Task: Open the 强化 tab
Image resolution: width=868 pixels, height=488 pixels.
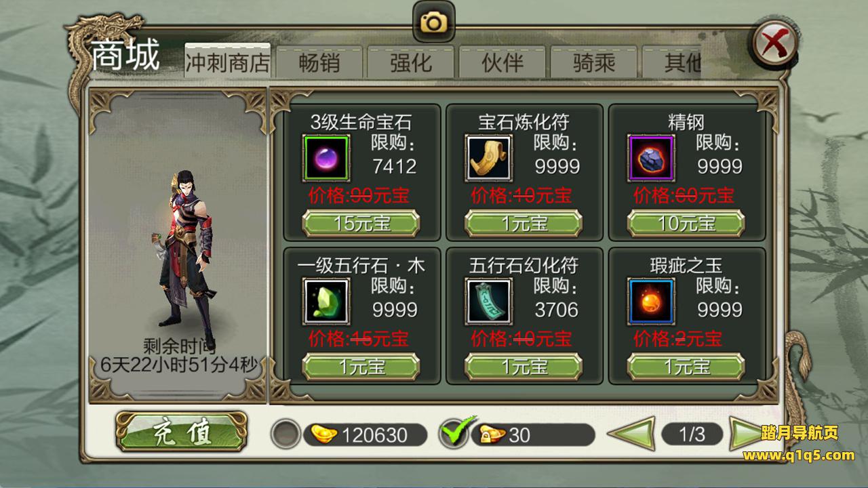Action: click(x=411, y=63)
